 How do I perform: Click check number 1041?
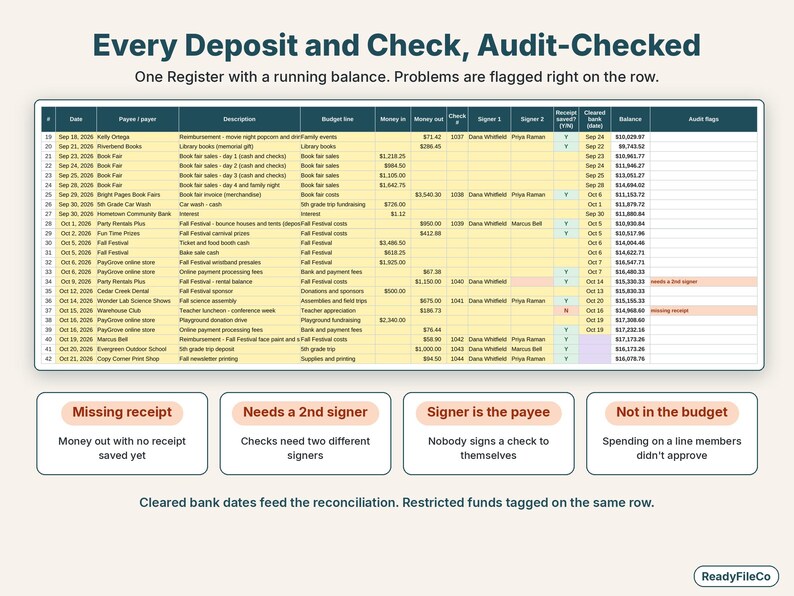tap(457, 301)
